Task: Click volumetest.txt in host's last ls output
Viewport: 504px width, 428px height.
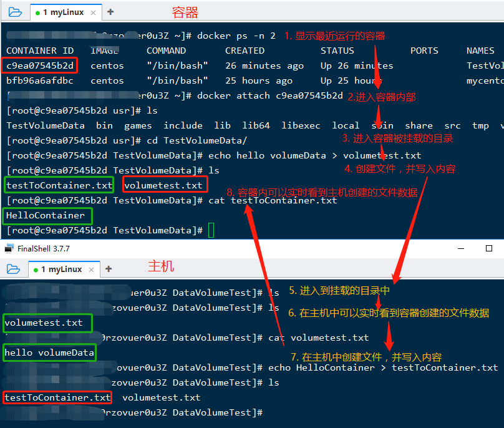Action: [x=162, y=397]
